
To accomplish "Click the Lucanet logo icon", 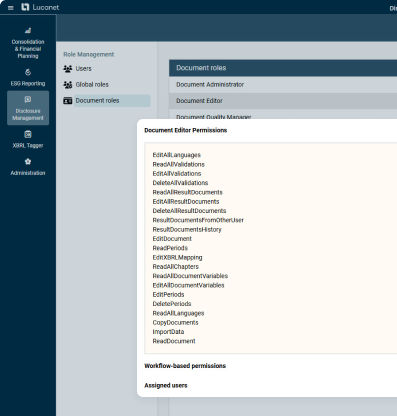I will click(x=25, y=7).
